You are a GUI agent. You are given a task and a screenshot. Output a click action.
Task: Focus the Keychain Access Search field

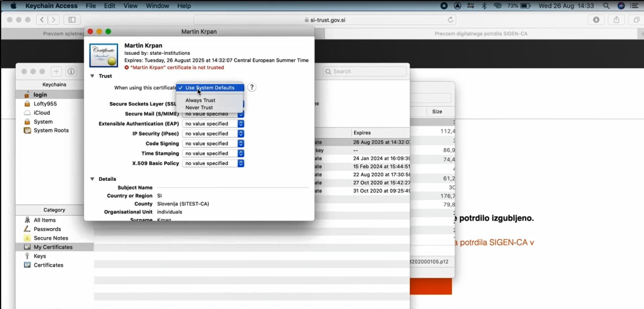pos(365,72)
